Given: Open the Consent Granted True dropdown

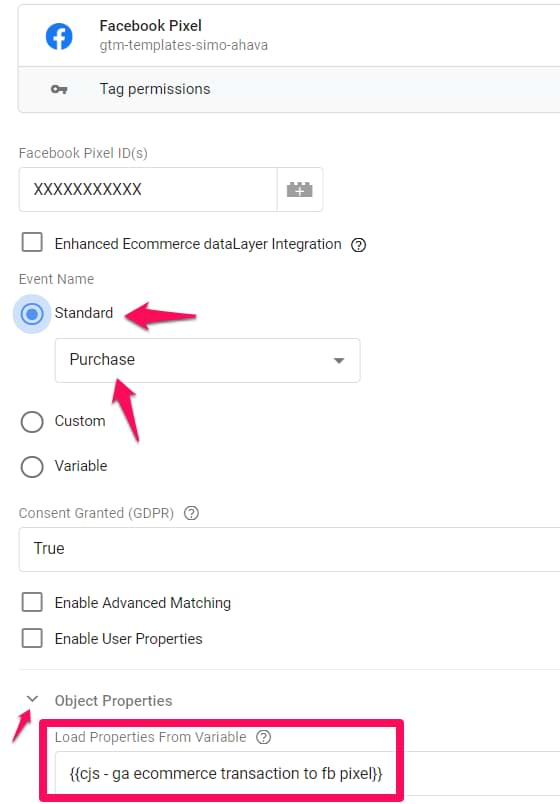Looking at the screenshot, I should 289,549.
